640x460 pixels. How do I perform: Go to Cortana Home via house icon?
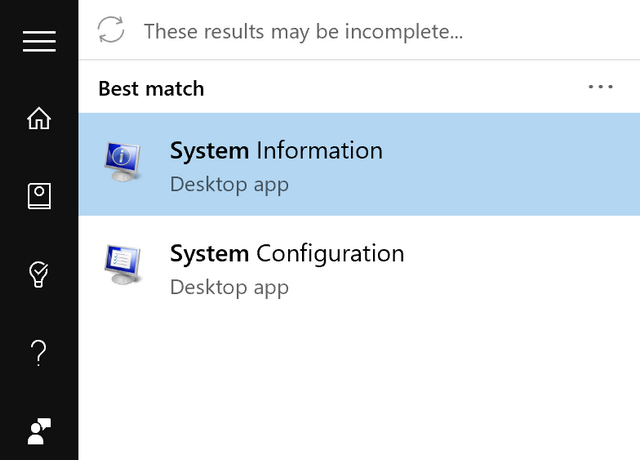pyautogui.click(x=39, y=118)
